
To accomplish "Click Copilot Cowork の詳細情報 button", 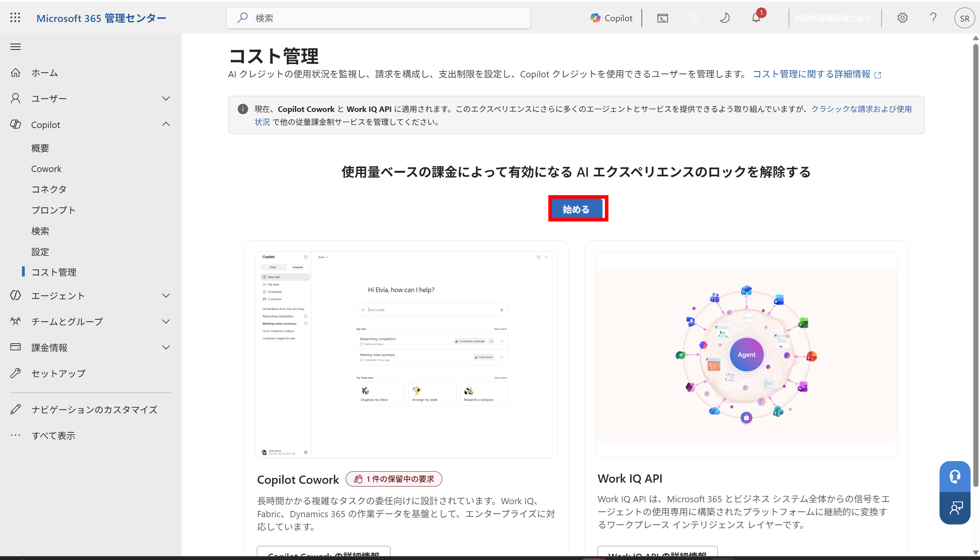I will pos(323,552).
